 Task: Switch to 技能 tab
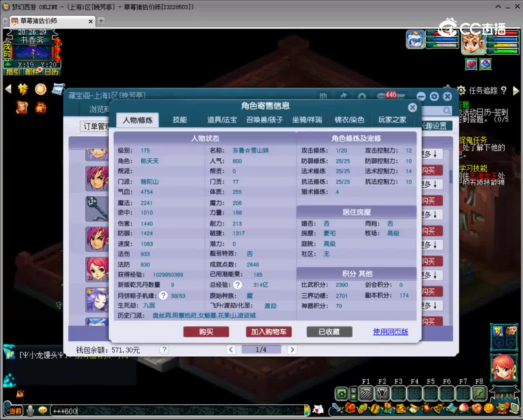coord(180,120)
